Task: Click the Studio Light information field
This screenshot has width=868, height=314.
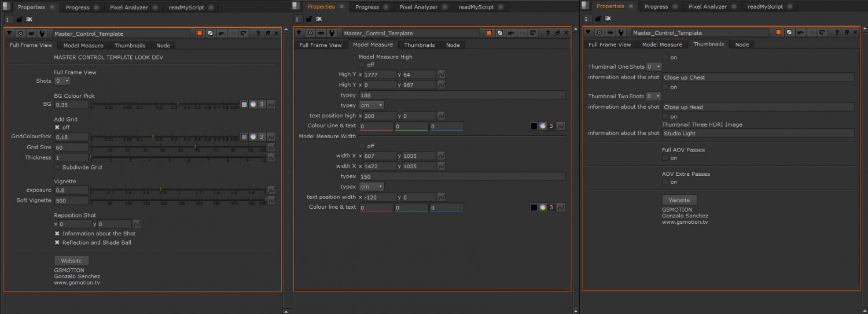Action: (x=758, y=134)
